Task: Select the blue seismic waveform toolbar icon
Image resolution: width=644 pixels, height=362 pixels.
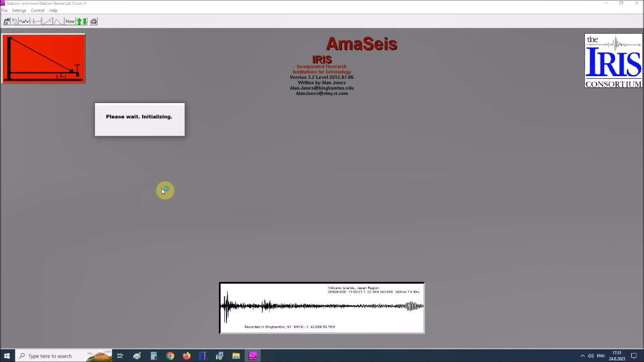Action: 24,21
